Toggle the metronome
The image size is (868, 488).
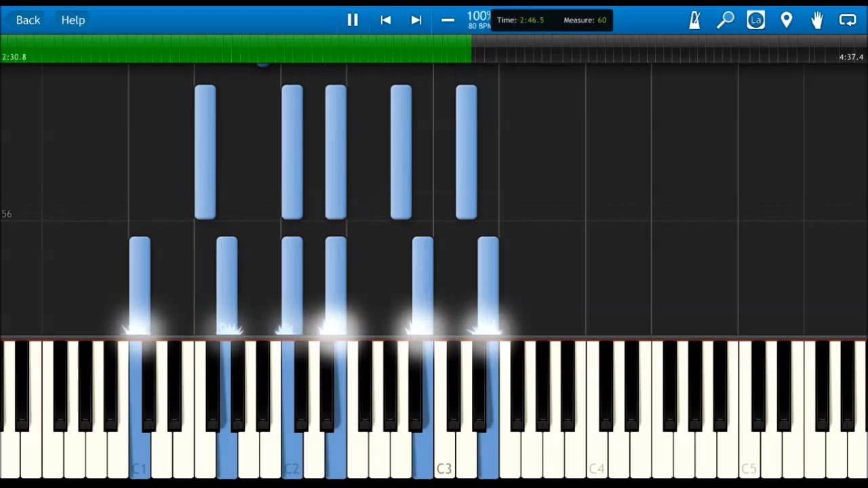tap(694, 20)
